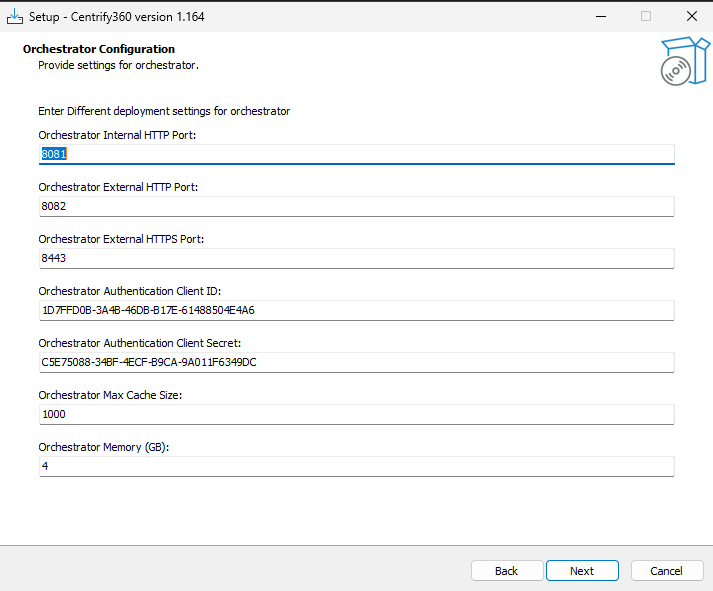Click the Orchestrator Internal HTTP Port field

point(356,154)
